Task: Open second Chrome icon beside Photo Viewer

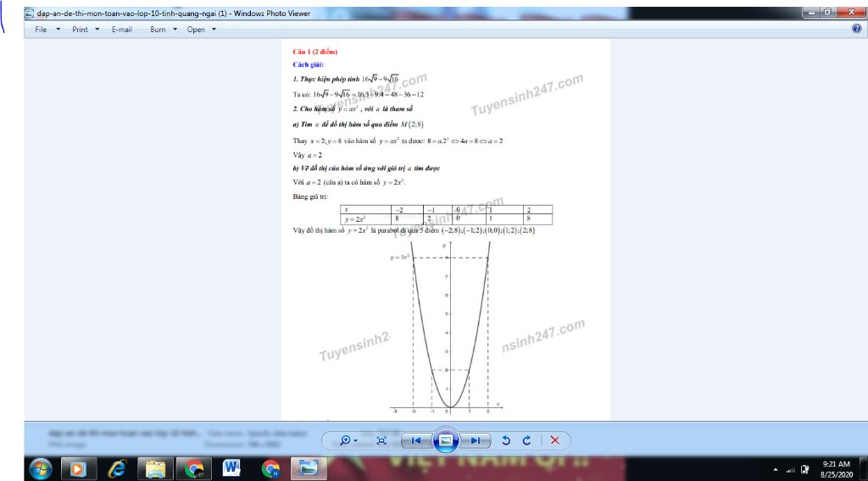Action: [270, 469]
